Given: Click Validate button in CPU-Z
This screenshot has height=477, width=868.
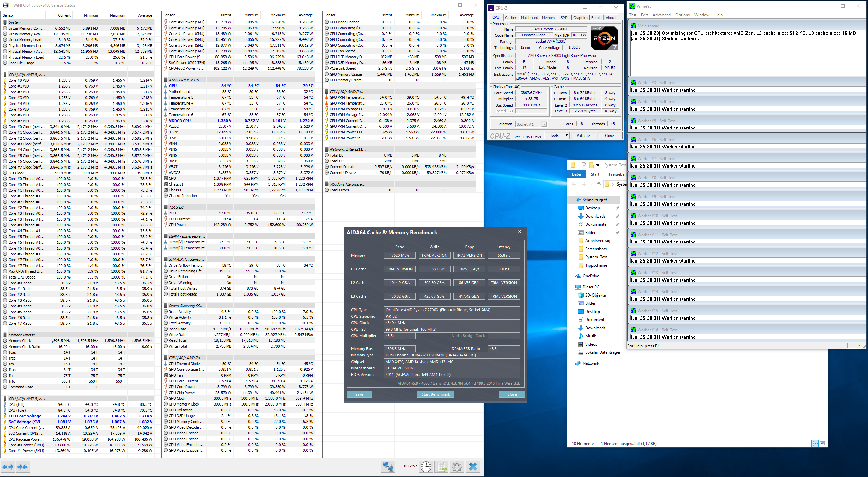Looking at the screenshot, I should click(x=583, y=136).
